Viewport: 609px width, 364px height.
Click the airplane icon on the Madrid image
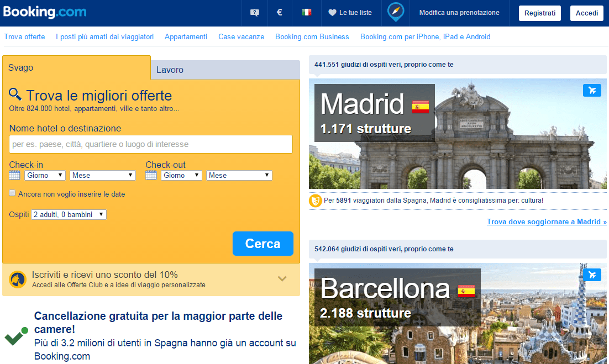592,90
